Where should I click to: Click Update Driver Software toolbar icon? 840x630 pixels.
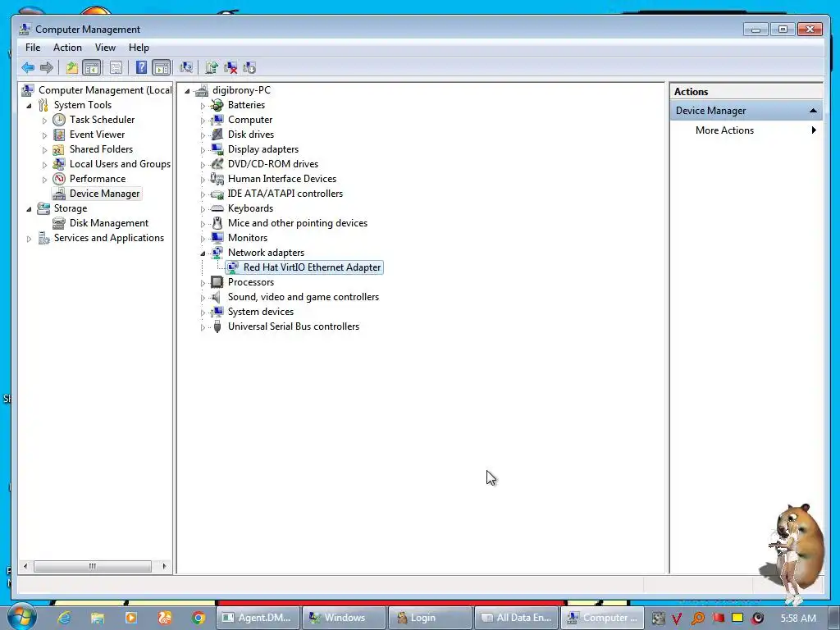[212, 67]
